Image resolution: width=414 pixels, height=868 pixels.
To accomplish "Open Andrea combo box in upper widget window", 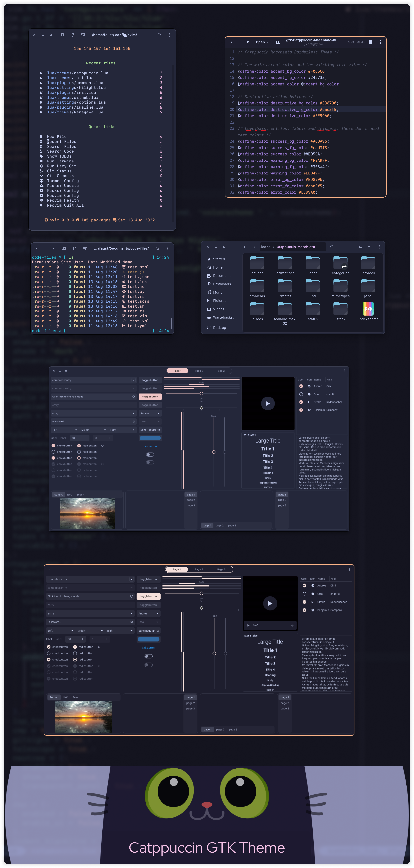I will [150, 413].
